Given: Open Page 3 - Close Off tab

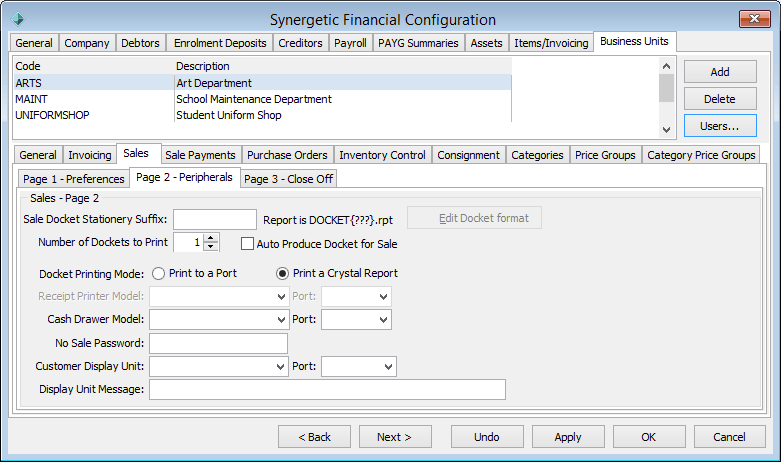Looking at the screenshot, I should click(288, 179).
